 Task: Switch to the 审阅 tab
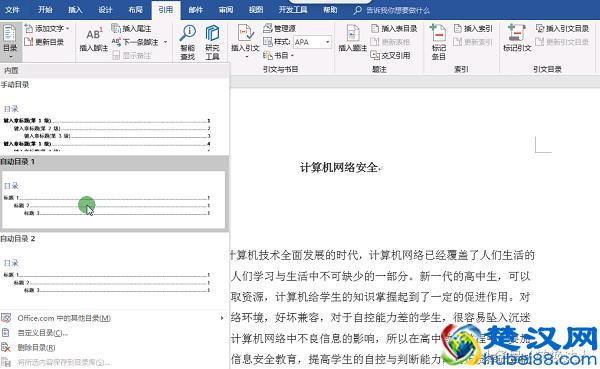coord(226,10)
